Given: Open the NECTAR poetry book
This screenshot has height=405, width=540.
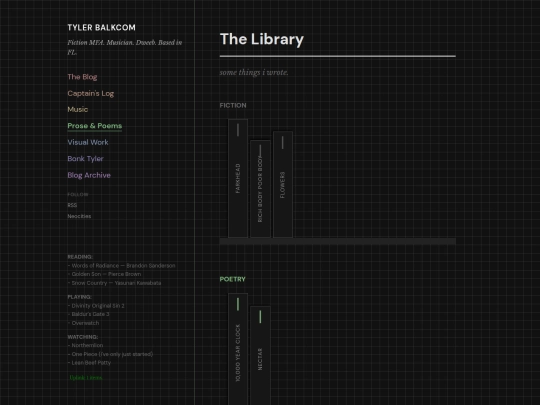Looking at the screenshot, I should pyautogui.click(x=260, y=355).
